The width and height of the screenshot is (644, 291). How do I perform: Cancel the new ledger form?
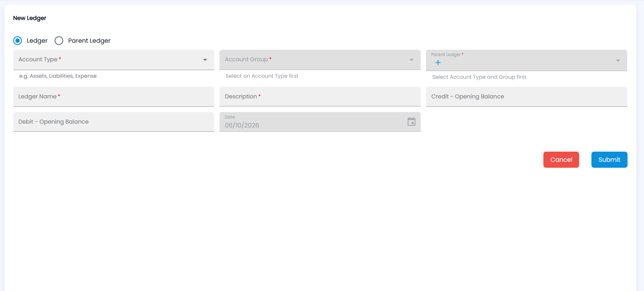coord(561,160)
